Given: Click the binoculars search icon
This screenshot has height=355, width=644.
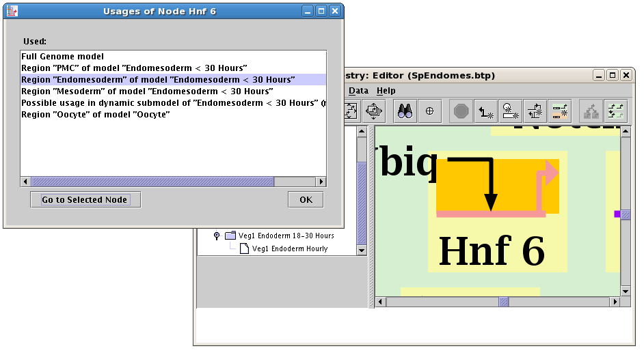Looking at the screenshot, I should (x=405, y=111).
